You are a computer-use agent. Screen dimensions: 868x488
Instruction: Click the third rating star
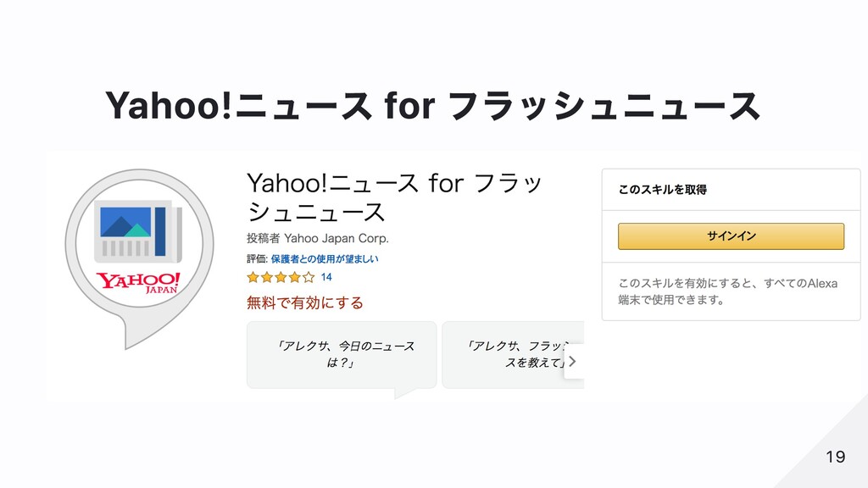click(x=281, y=277)
